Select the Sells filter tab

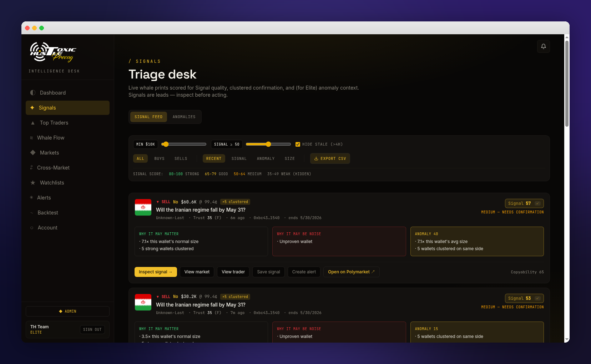[x=181, y=158]
